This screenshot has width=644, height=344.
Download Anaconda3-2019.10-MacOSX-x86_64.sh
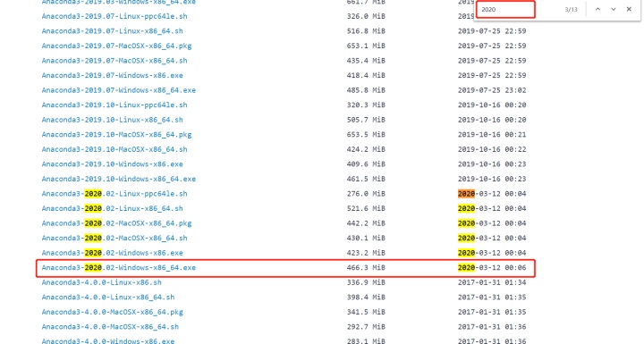114,149
